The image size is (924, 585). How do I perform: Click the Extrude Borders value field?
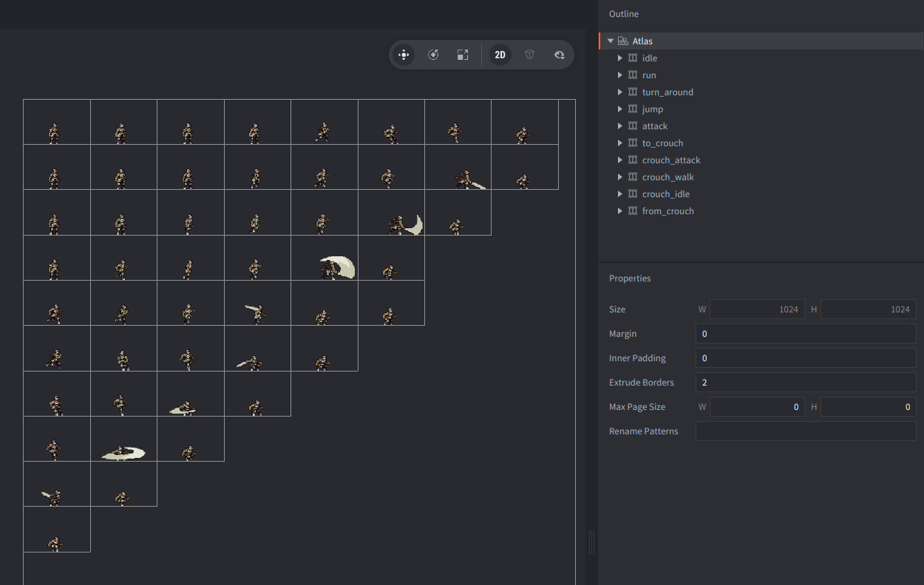click(805, 383)
